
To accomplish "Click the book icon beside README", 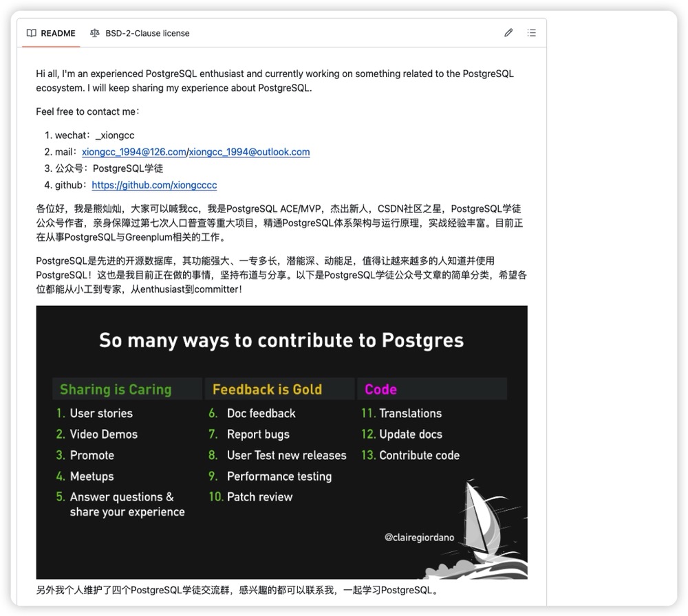I will [31, 33].
